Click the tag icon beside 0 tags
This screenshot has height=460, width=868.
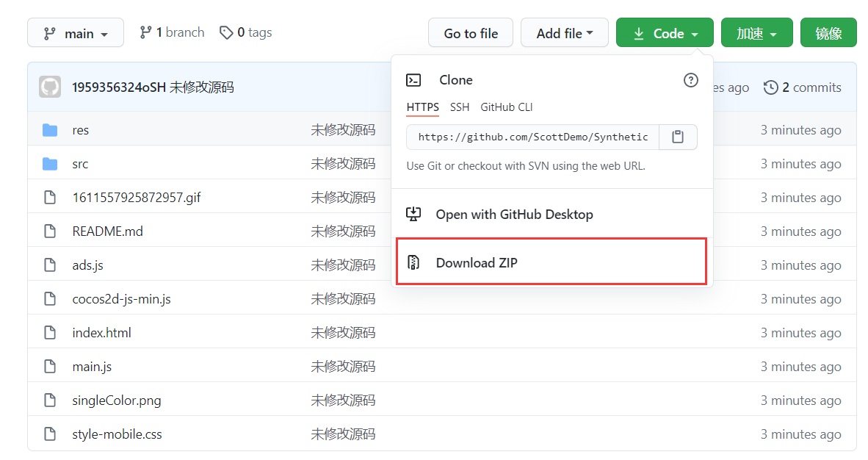[226, 32]
